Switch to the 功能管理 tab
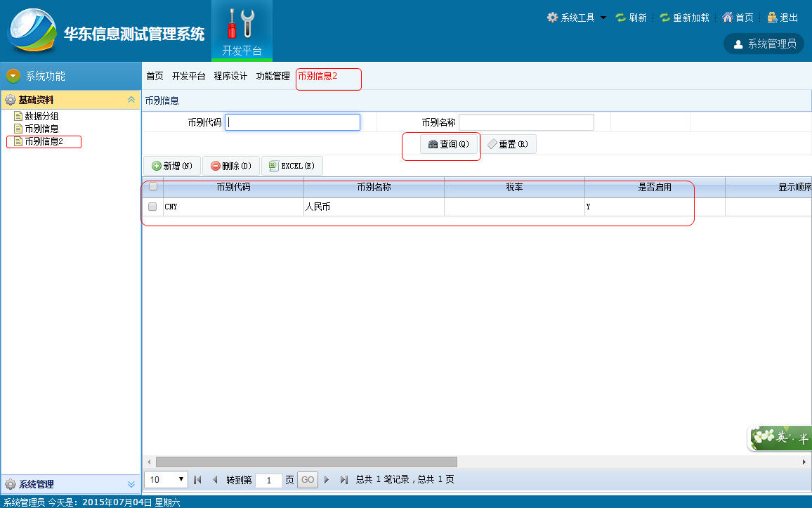Screen dimensions: 812x508 [x=273, y=76]
